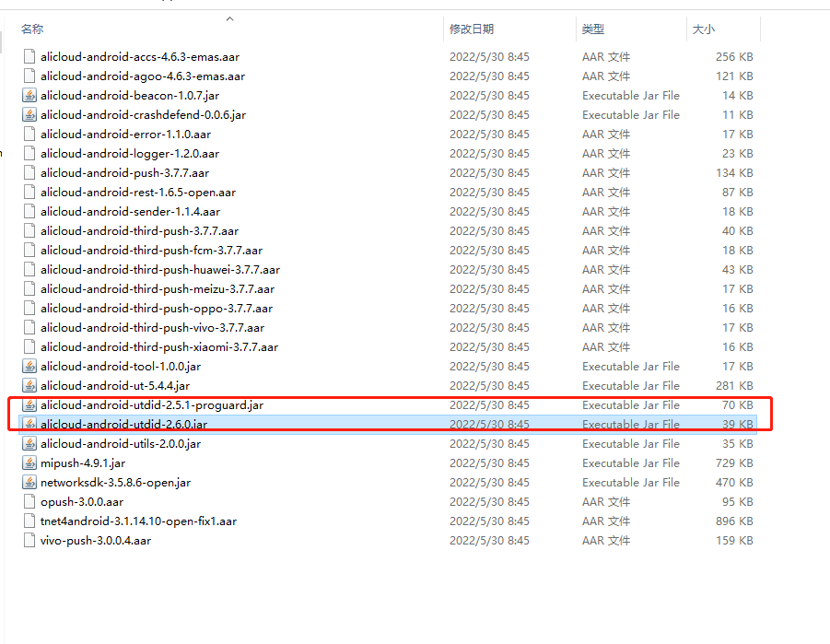Select file name mipush-4.9.1.jar
The width and height of the screenshot is (830, 644).
[83, 463]
